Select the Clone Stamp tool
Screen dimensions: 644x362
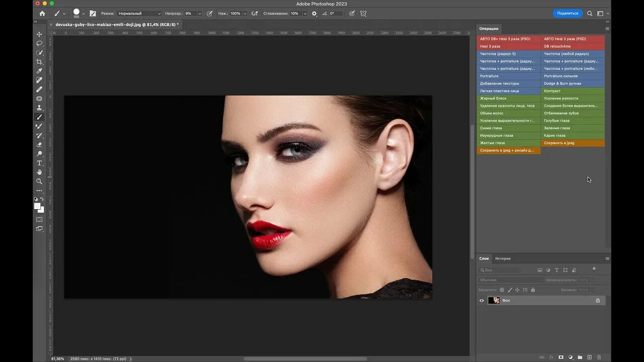(x=39, y=108)
